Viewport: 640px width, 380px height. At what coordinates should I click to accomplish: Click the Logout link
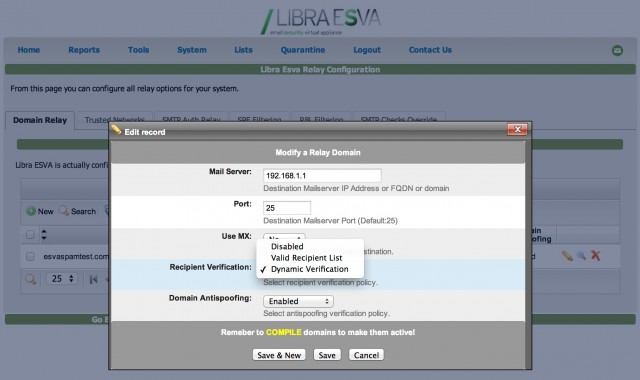[367, 50]
